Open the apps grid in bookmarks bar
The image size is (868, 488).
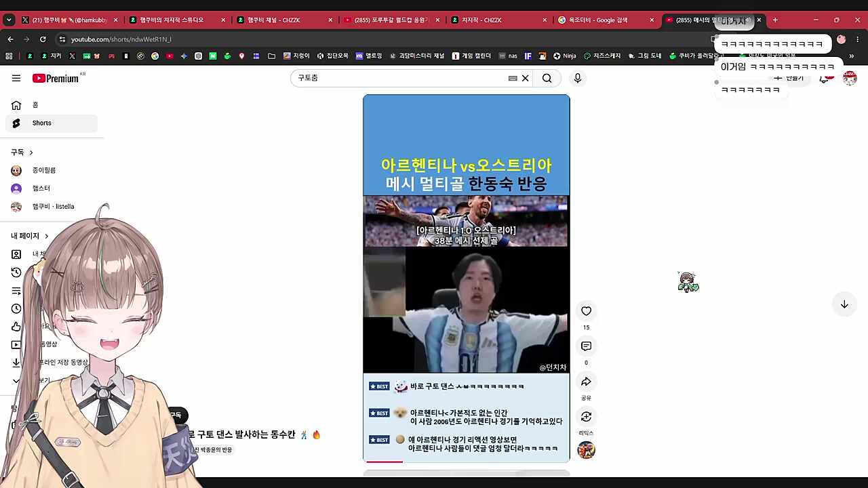9,56
